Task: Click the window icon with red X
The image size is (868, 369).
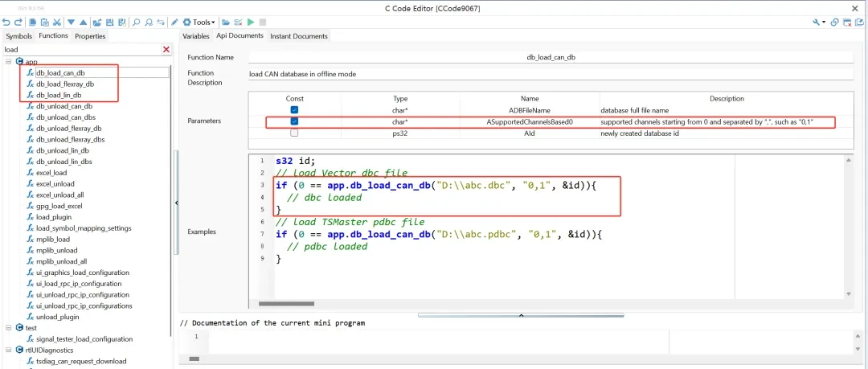Action: tap(847, 23)
